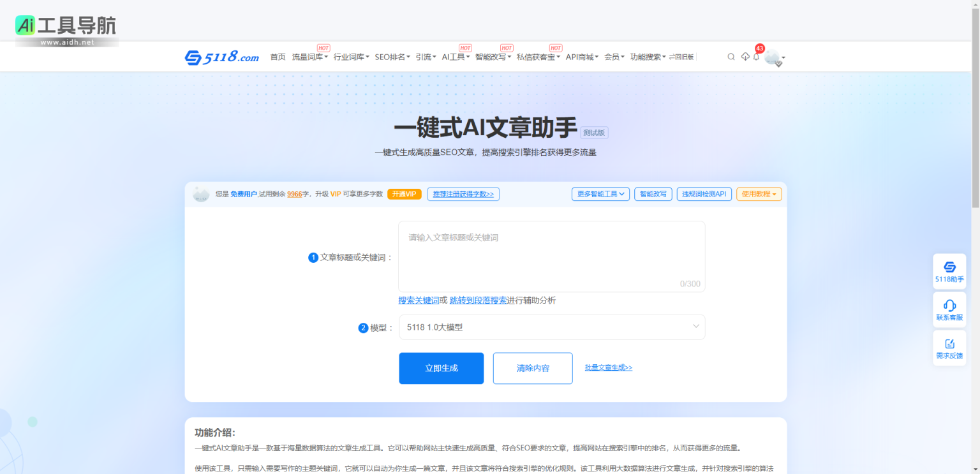Open the 5118助手 sidebar icon
Screen dimensions: 980x474
(949, 270)
